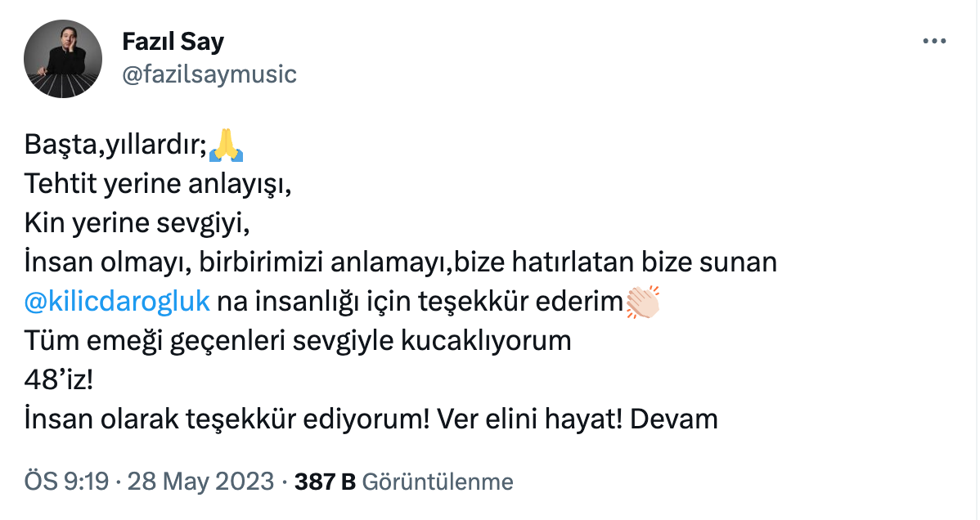Click the text "Başta,yıllardır;"
This screenshot has width=980, height=520.
116,146
